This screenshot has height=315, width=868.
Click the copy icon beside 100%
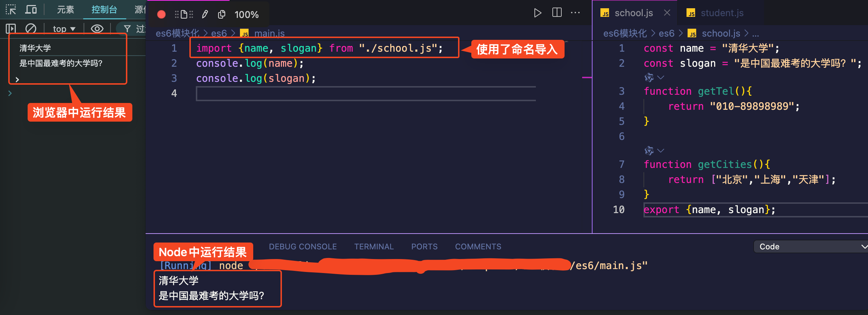point(222,14)
